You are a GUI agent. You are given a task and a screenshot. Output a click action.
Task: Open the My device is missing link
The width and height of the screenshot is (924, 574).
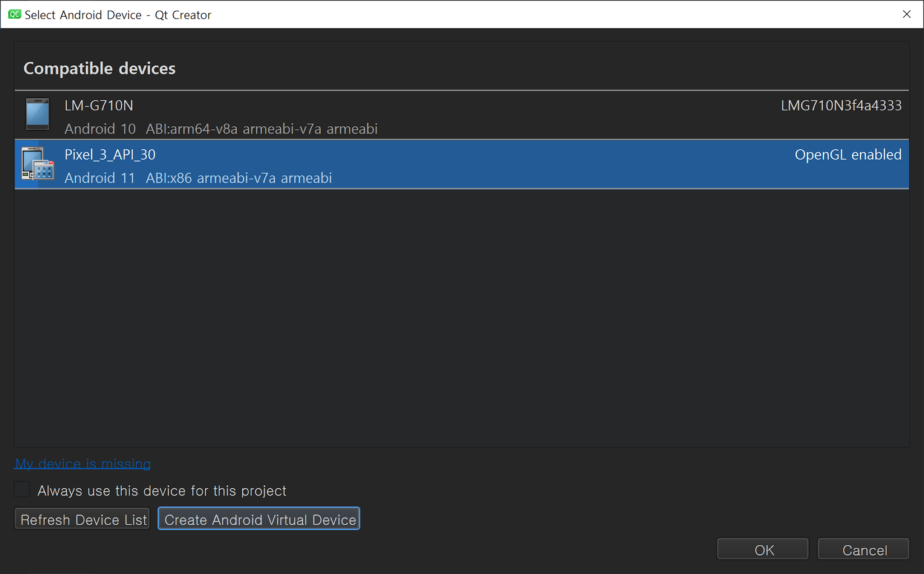(83, 464)
